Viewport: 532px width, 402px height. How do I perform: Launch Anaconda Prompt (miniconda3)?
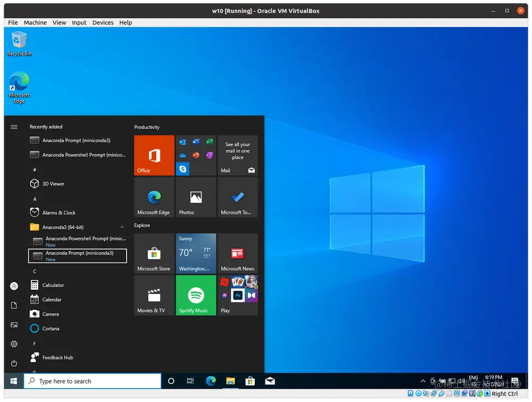[x=77, y=256]
